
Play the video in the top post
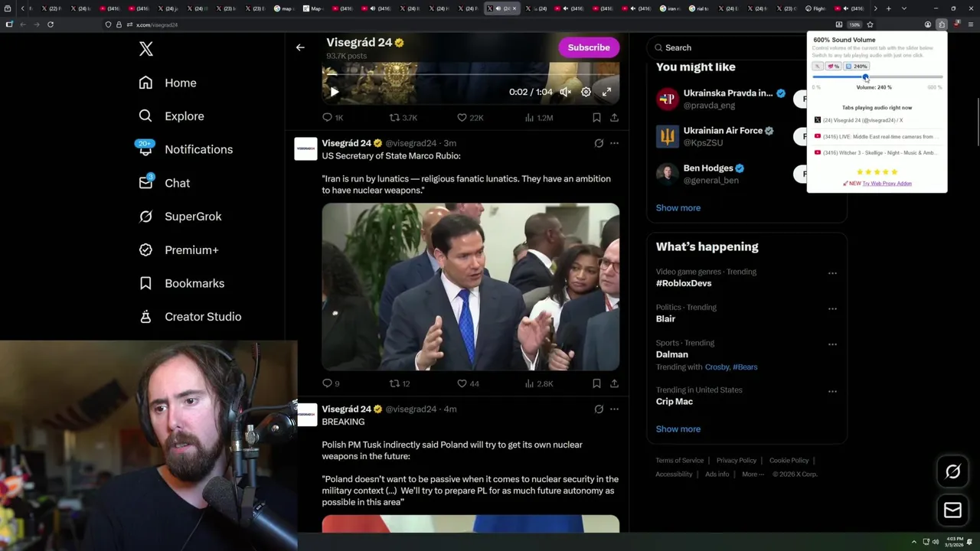[334, 92]
